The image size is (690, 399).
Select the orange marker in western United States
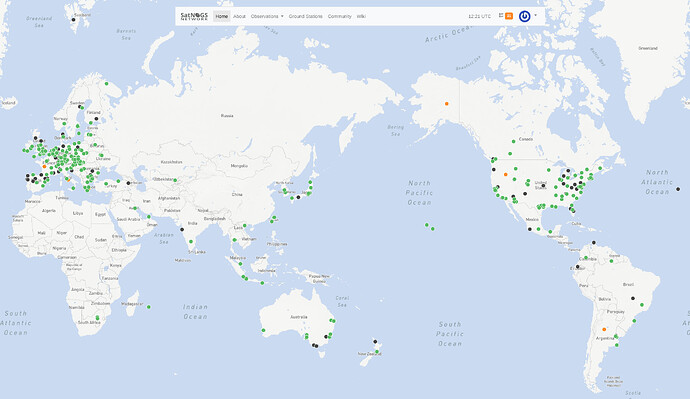[x=506, y=175]
